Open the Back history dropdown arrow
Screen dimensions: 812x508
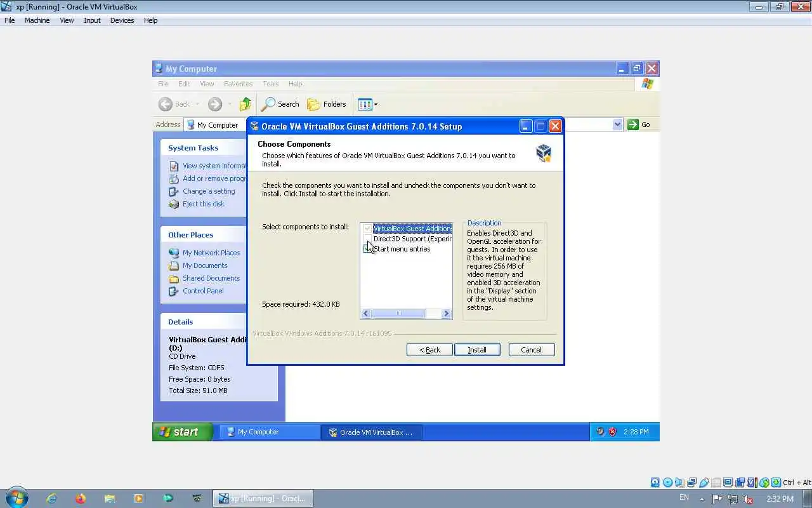(x=197, y=104)
